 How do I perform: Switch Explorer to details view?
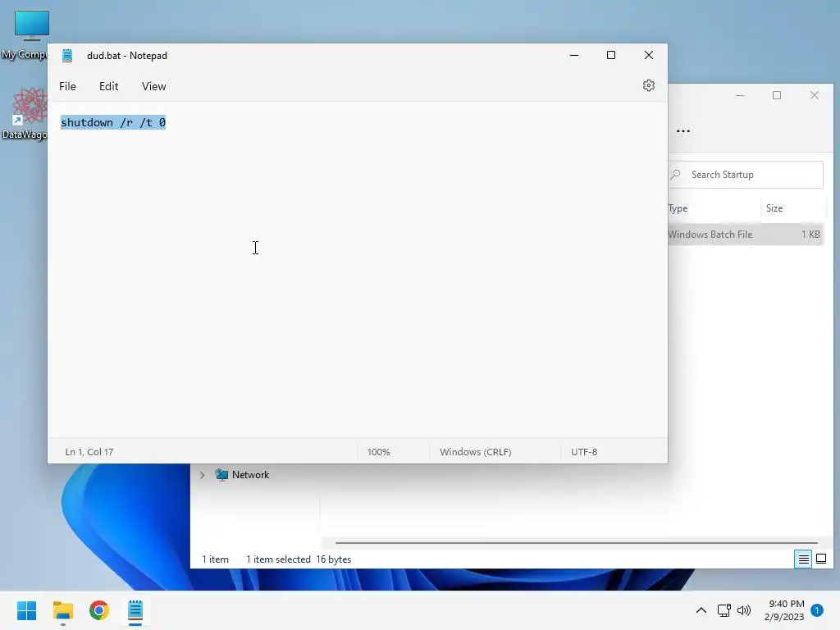803,559
